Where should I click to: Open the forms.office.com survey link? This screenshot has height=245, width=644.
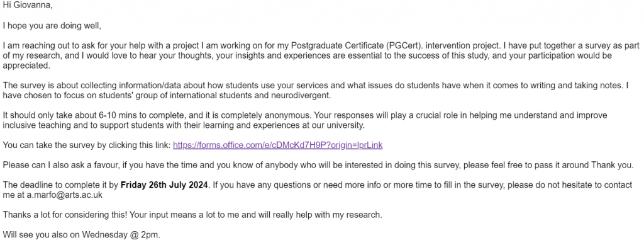pyautogui.click(x=277, y=145)
